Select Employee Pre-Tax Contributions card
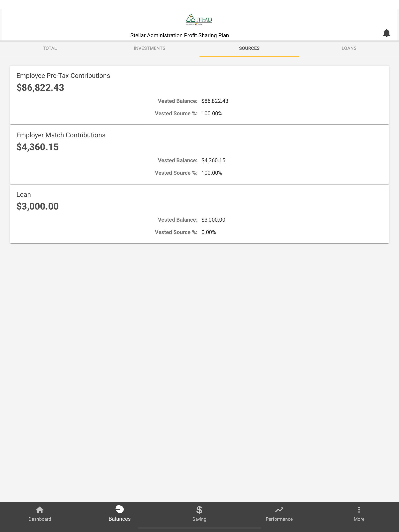 tap(199, 95)
